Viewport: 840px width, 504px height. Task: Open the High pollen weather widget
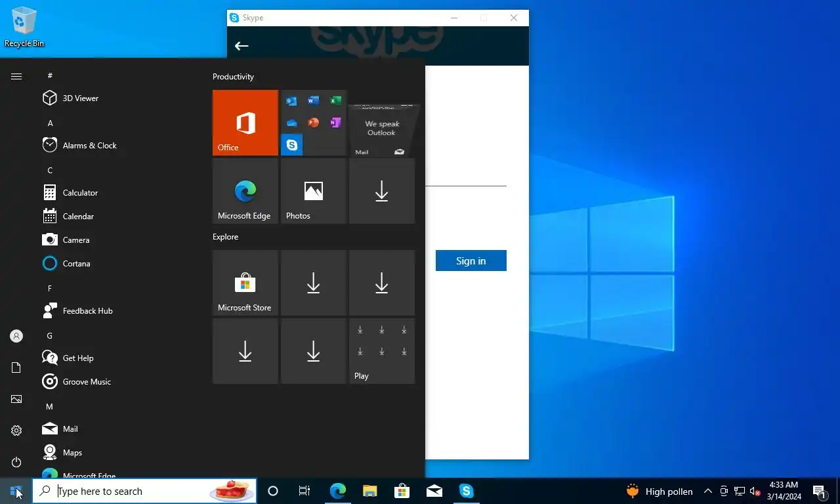click(x=659, y=491)
